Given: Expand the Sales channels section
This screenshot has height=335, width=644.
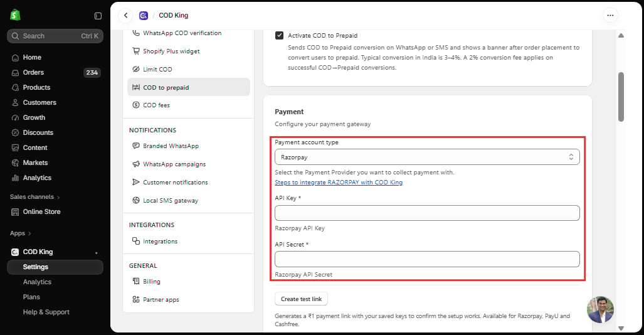Looking at the screenshot, I should [x=35, y=197].
